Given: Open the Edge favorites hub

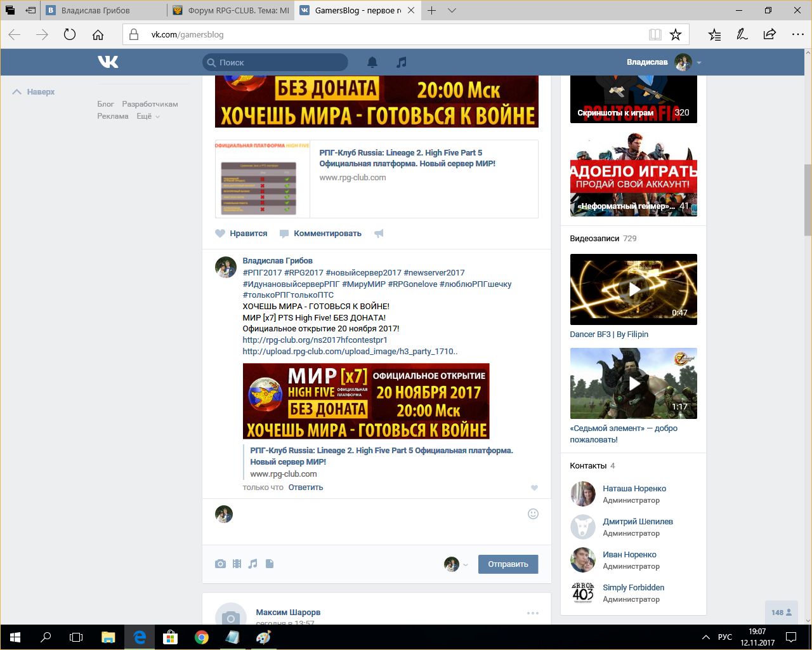Looking at the screenshot, I should tap(714, 35).
